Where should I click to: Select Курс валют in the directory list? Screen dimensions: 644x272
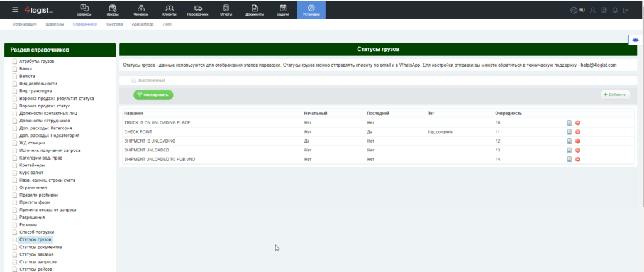pyautogui.click(x=32, y=173)
